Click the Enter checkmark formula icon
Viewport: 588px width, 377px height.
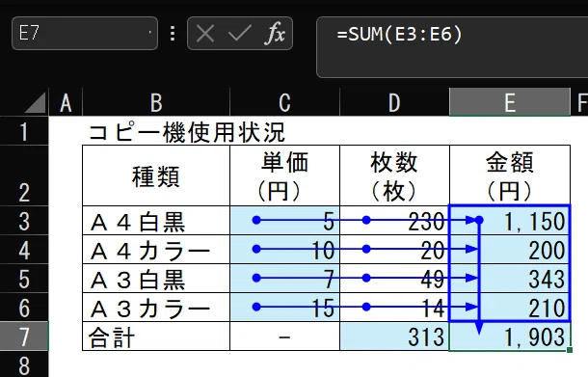[239, 34]
